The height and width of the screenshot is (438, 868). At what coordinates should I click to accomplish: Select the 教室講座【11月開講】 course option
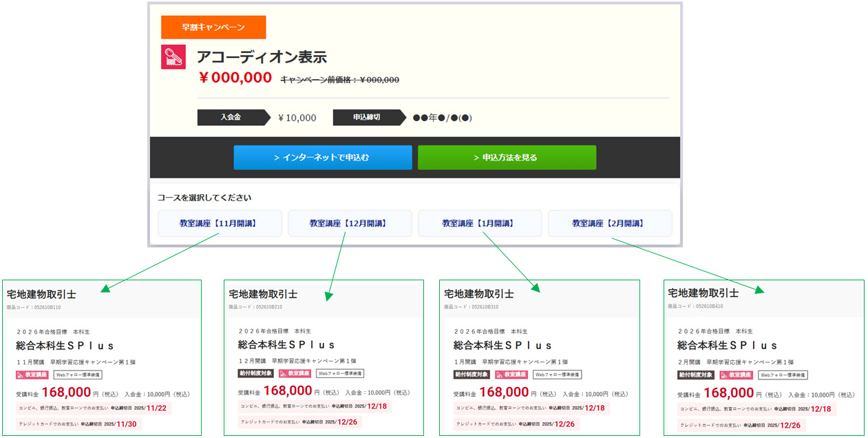tap(220, 223)
